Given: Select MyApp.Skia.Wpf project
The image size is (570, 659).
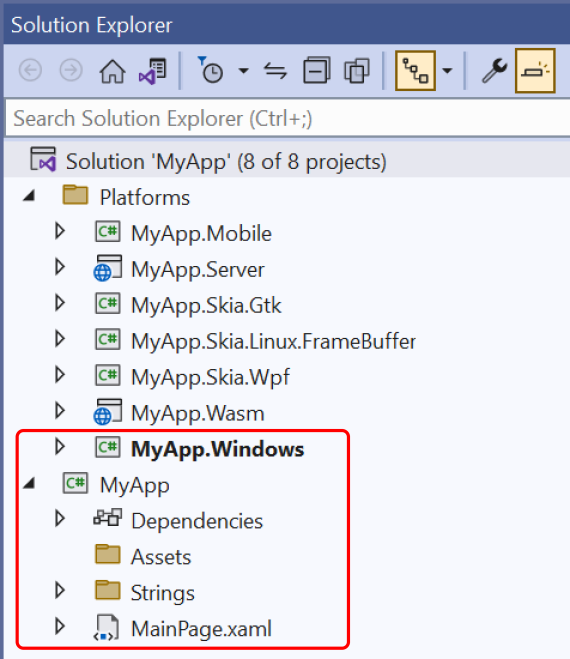Looking at the screenshot, I should (x=210, y=377).
